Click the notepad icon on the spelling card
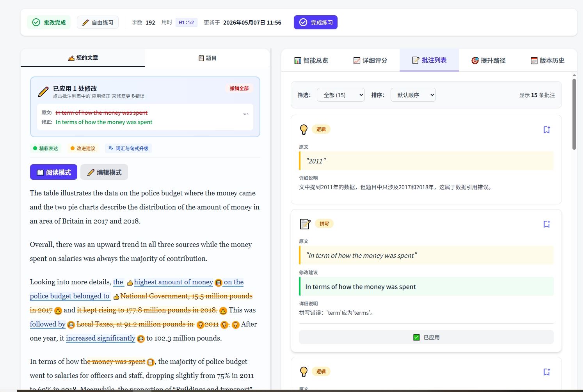 305,224
